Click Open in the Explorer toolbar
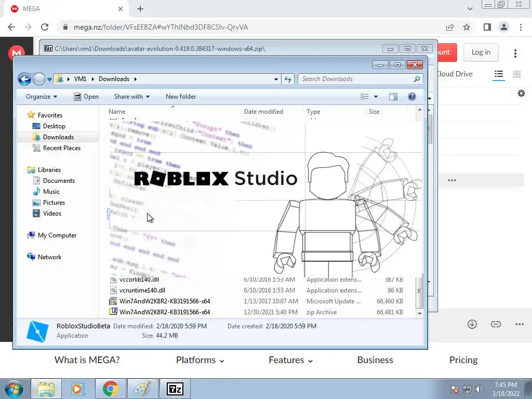Screen dimensions: 532x399 pos(86,97)
